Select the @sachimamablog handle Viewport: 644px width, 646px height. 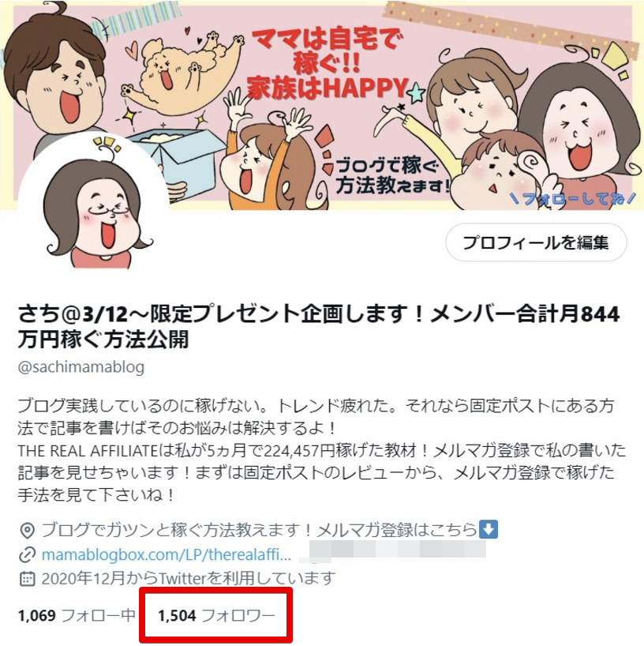tap(81, 367)
